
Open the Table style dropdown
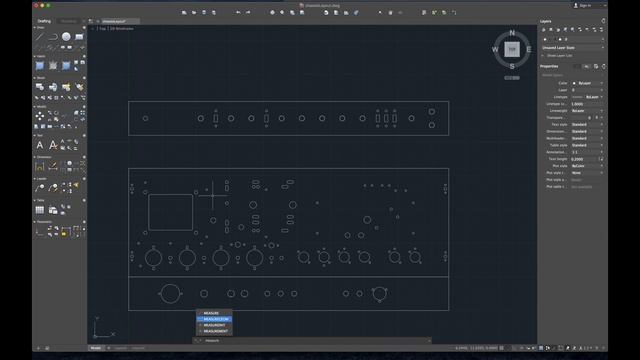coord(587,145)
